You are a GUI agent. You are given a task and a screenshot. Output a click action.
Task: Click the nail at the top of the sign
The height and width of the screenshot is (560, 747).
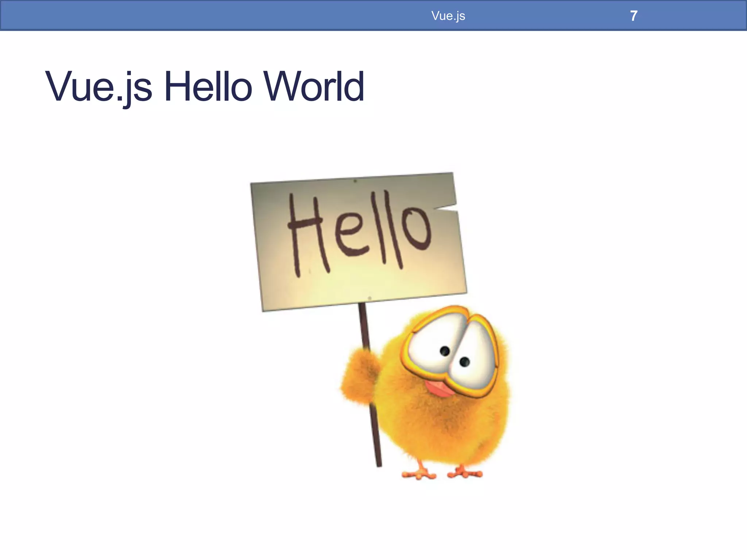pyautogui.click(x=355, y=180)
